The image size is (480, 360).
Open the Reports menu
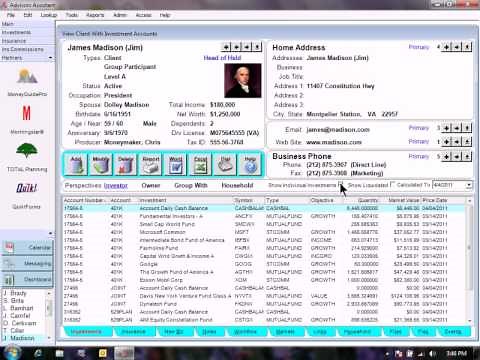coord(95,15)
